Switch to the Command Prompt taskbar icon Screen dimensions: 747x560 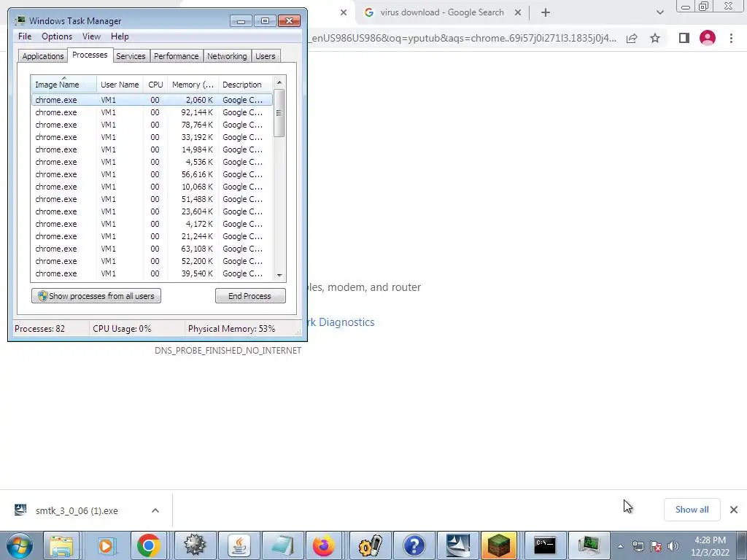coord(544,545)
